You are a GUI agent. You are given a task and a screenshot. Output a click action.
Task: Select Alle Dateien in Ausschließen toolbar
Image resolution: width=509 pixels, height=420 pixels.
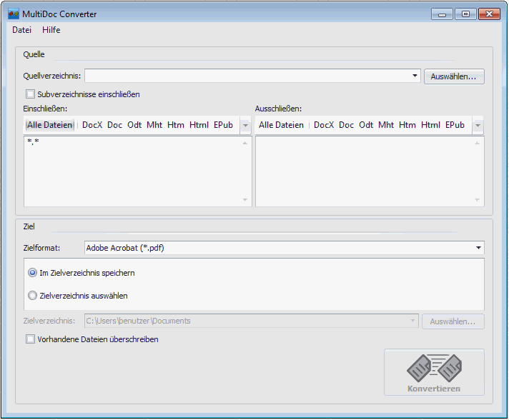[x=281, y=125]
